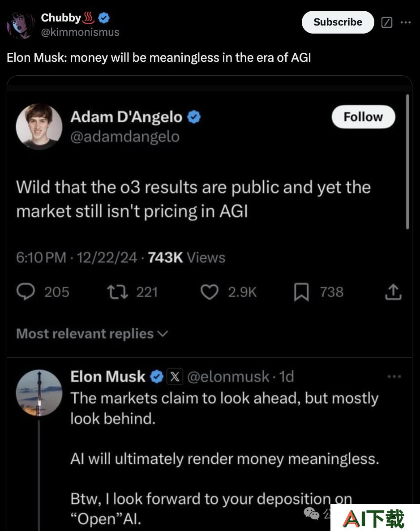Open the three-dot menu beside Subscribe
420x531 pixels.
405,22
